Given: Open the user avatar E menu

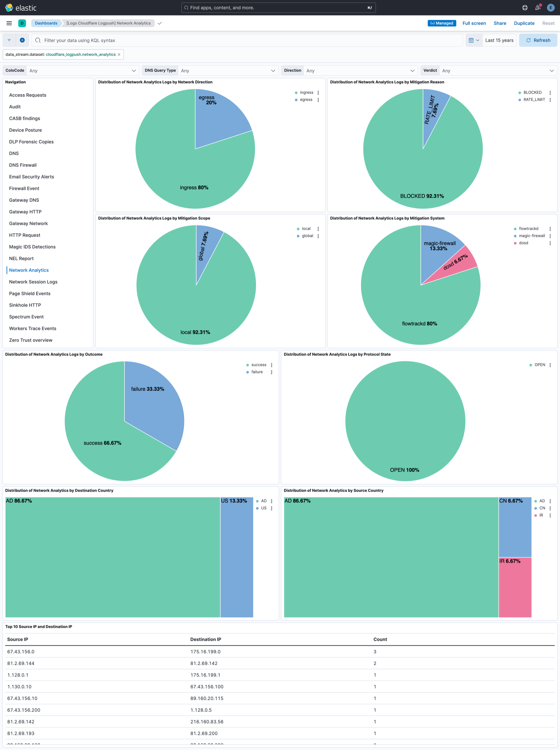Looking at the screenshot, I should point(551,7).
